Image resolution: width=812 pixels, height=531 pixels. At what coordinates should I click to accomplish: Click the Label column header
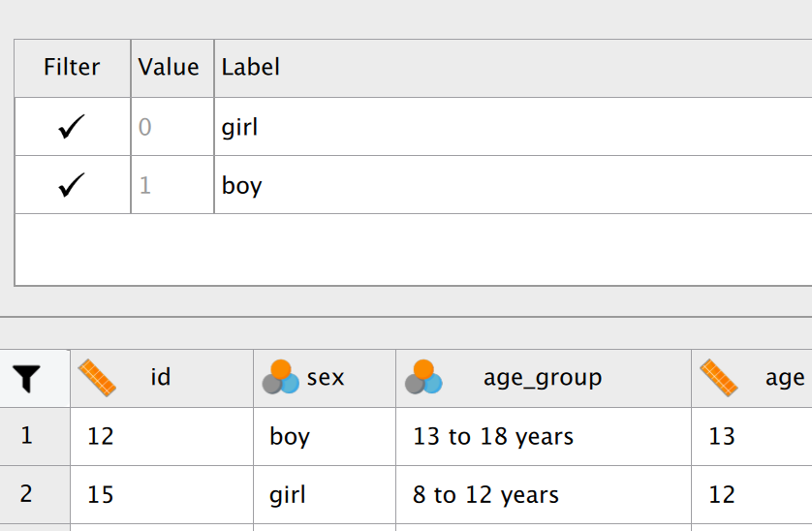[x=513, y=68]
